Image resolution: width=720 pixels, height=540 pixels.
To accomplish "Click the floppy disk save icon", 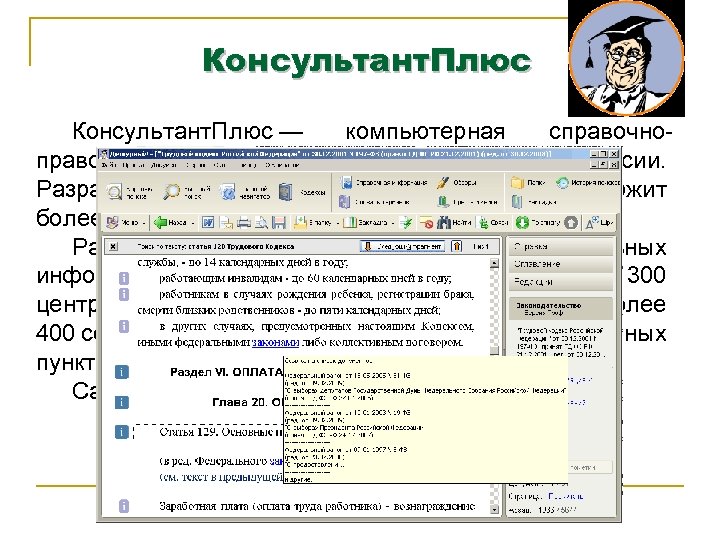I will (x=279, y=223).
